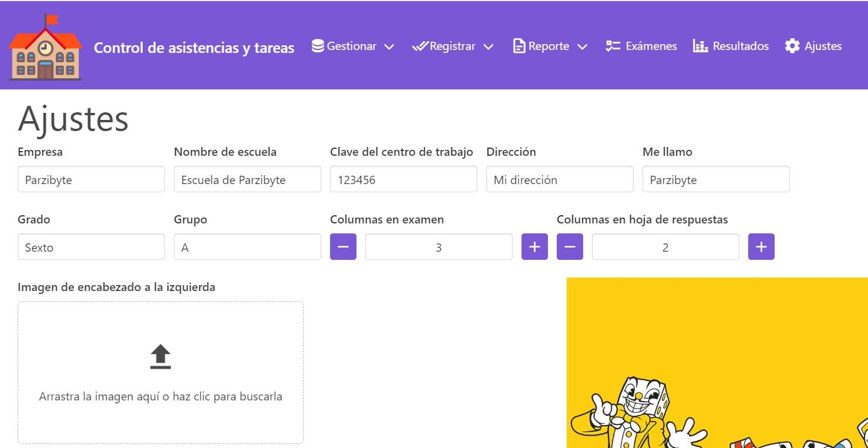868x448 pixels.
Task: Click the yellow cartoon dice image
Action: click(x=717, y=363)
